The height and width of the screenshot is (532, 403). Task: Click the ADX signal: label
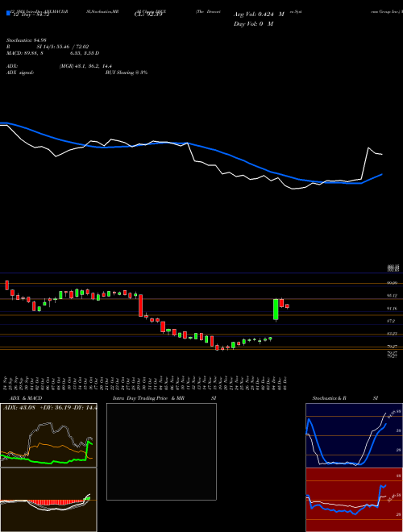coord(20,73)
